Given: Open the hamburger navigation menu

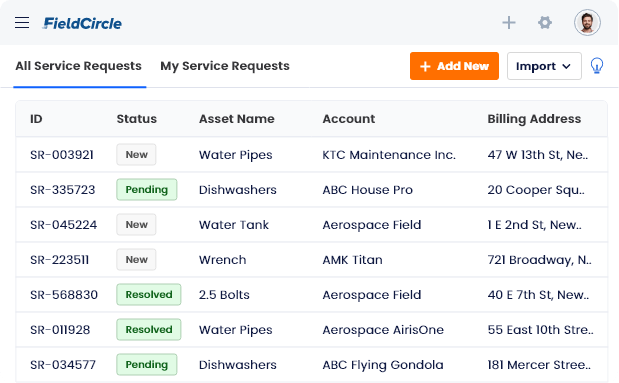Looking at the screenshot, I should (x=22, y=23).
